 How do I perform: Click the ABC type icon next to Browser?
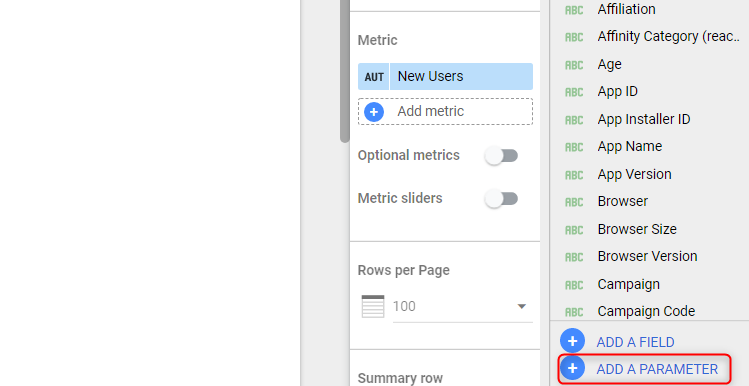coord(574,202)
